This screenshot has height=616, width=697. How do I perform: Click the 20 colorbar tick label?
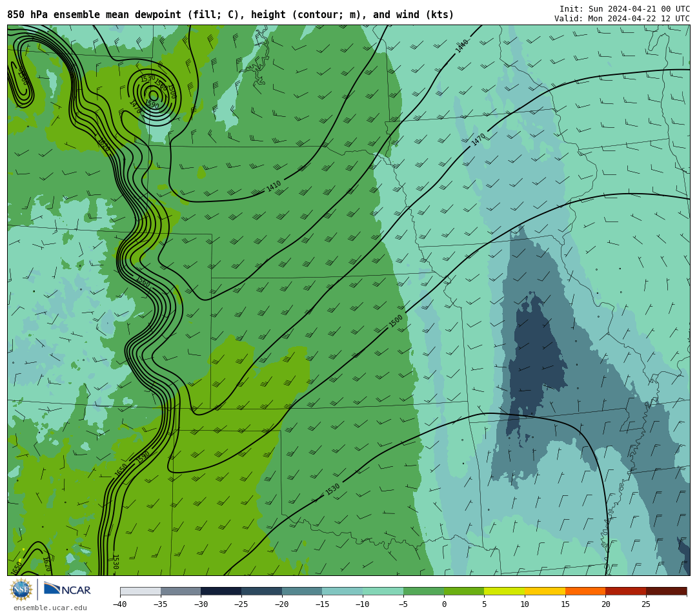click(x=605, y=604)
